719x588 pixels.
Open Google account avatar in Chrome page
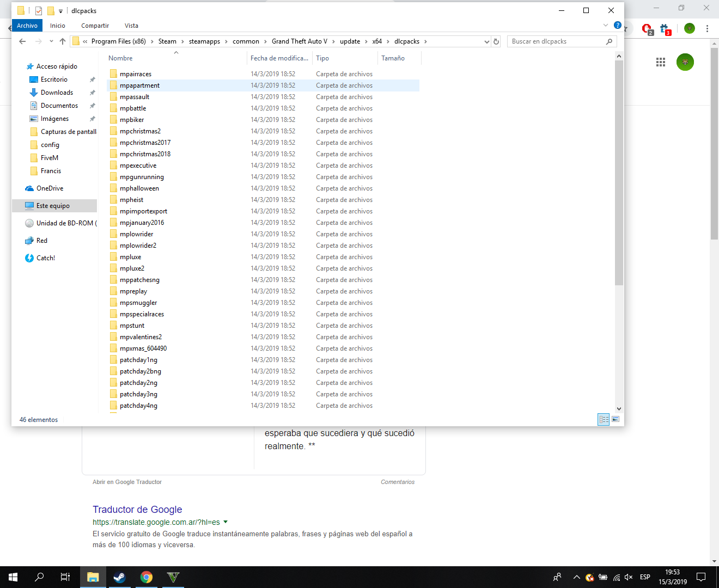pos(685,62)
